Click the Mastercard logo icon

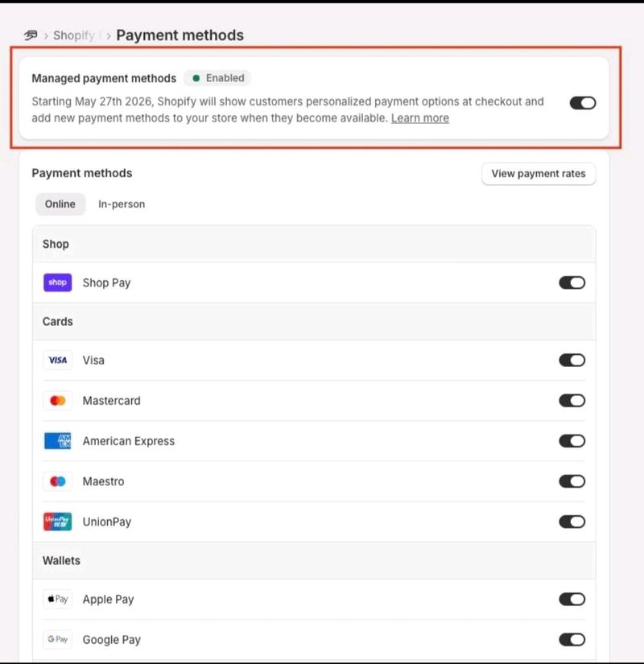[x=58, y=400]
